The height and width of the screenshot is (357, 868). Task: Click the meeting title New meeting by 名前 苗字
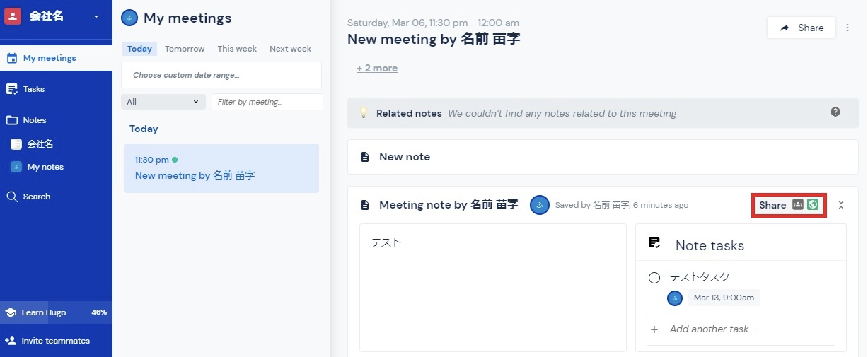[434, 39]
